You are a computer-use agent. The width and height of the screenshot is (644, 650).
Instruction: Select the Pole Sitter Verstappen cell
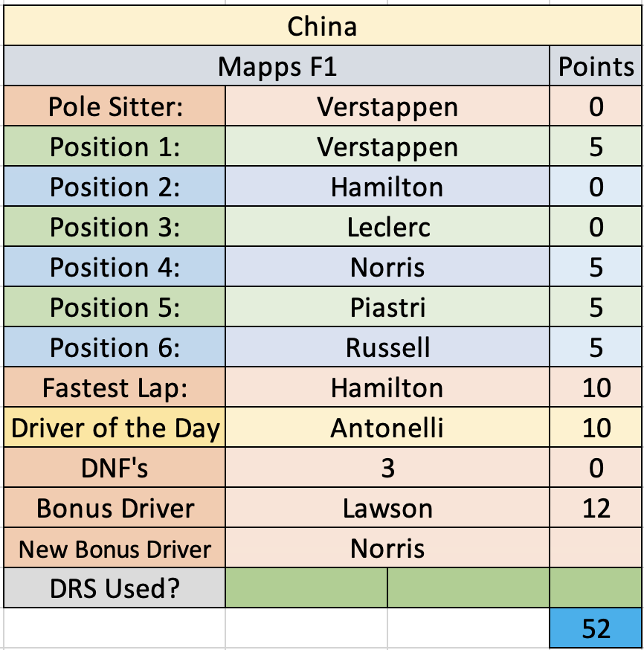[x=387, y=106]
